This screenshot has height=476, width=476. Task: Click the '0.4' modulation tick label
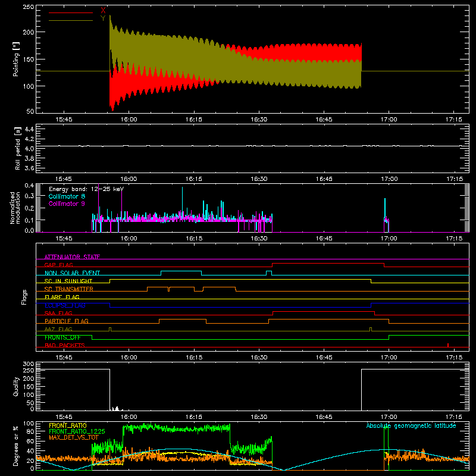pos(29,186)
